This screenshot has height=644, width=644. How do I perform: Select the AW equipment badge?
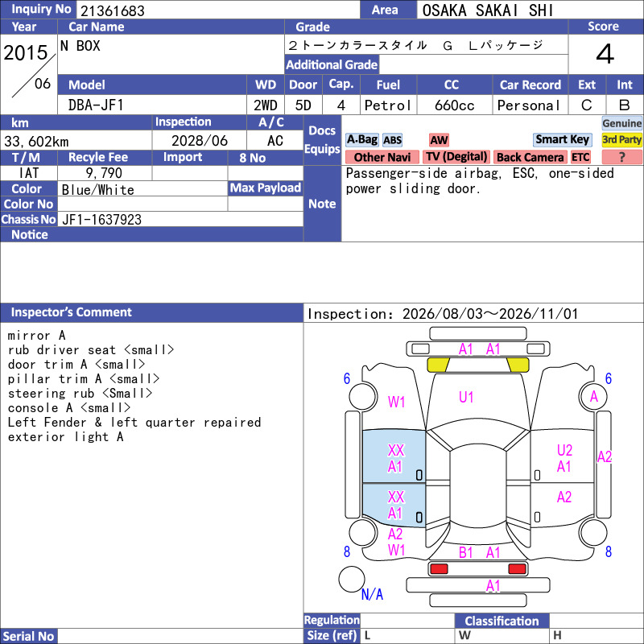(439, 140)
